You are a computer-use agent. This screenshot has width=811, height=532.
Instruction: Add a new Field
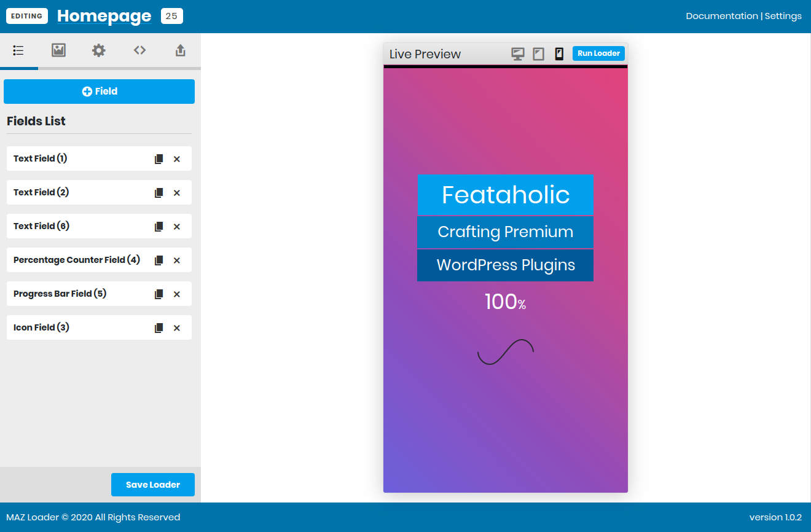click(99, 92)
